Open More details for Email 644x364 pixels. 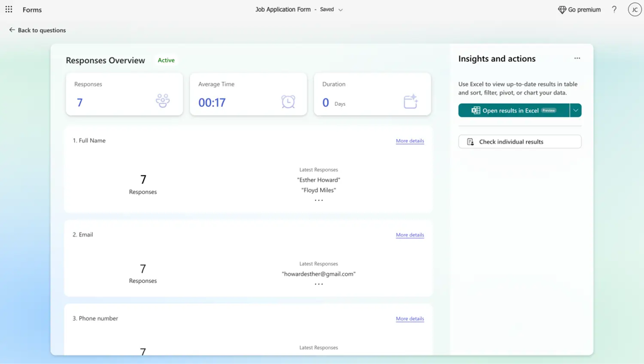(410, 235)
